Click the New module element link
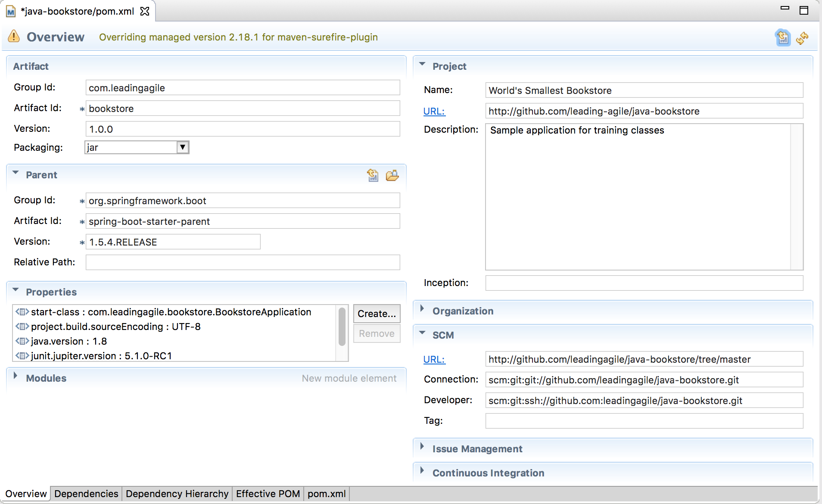This screenshot has height=504, width=822. click(349, 378)
